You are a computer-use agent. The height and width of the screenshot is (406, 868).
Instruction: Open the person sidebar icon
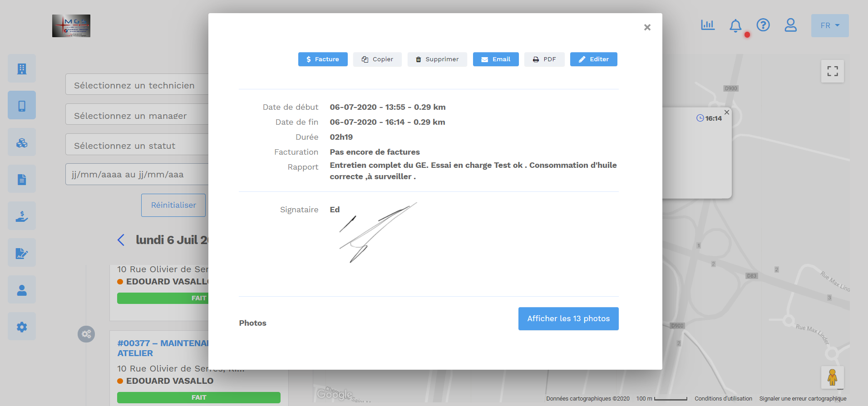pos(22,289)
